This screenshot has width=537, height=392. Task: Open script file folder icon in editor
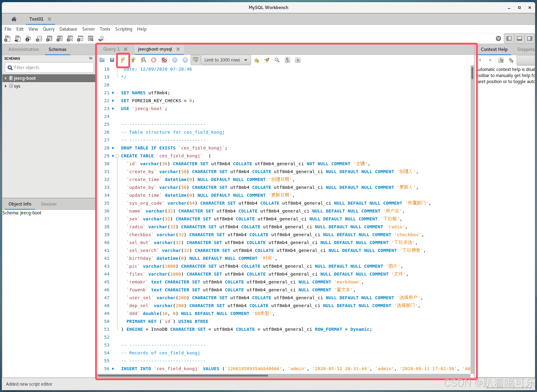102,60
